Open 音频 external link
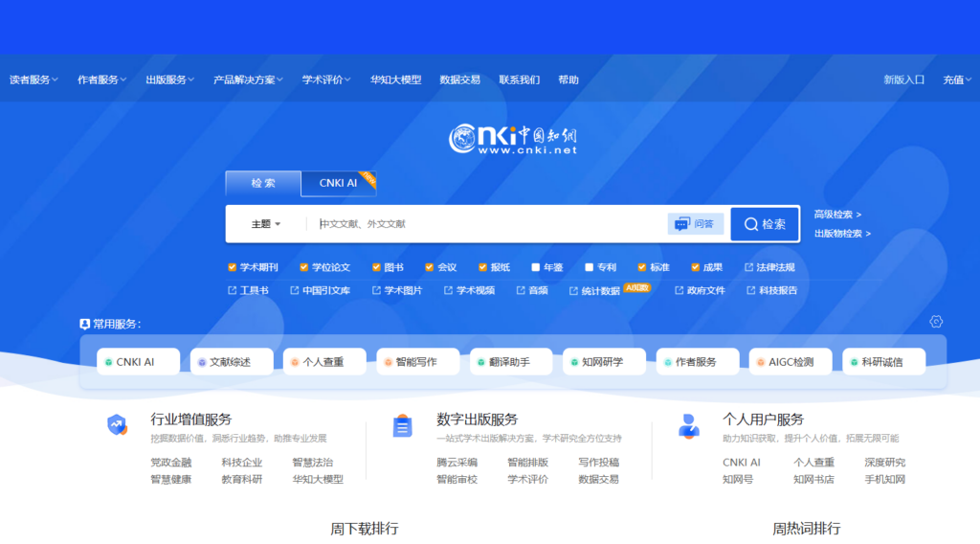 [x=532, y=291]
